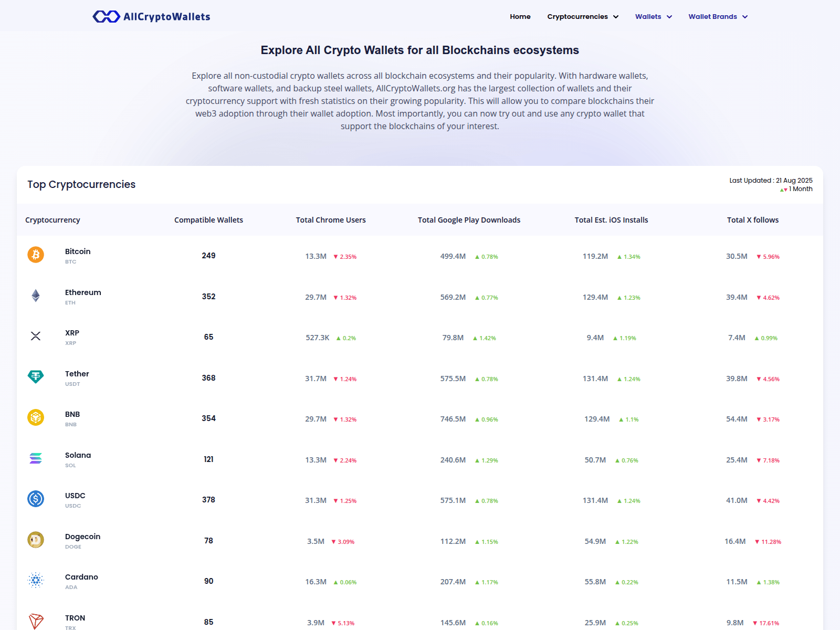This screenshot has width=840, height=630.
Task: Click XRP's 1.42% Google Play increase
Action: pyautogui.click(x=484, y=338)
